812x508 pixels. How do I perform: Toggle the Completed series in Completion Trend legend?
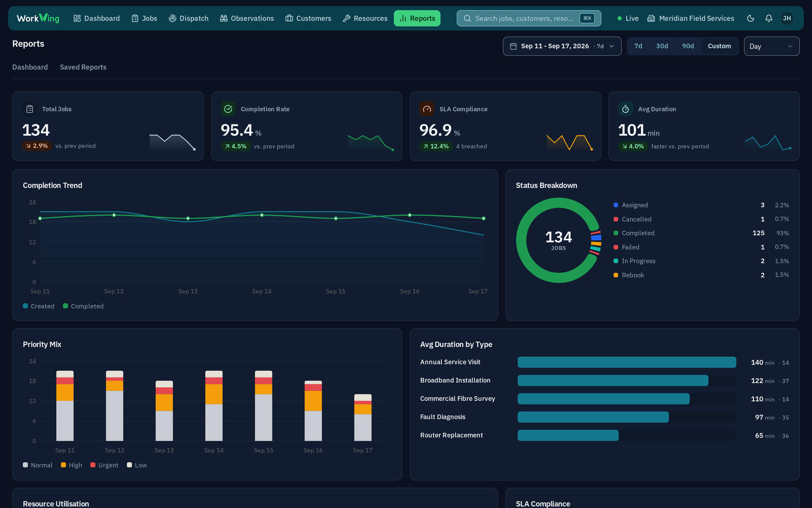tap(83, 306)
